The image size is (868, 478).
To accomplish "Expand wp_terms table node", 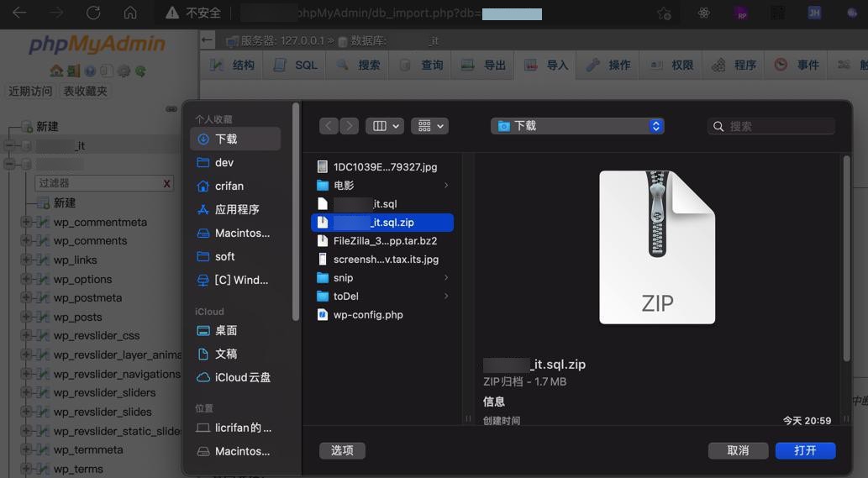I will point(25,469).
